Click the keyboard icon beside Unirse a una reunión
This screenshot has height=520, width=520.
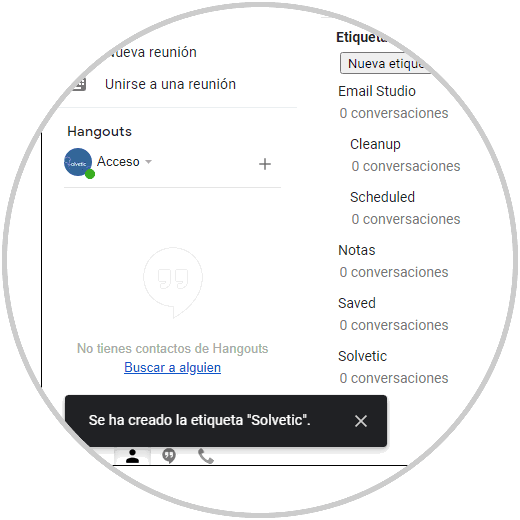coord(80,84)
